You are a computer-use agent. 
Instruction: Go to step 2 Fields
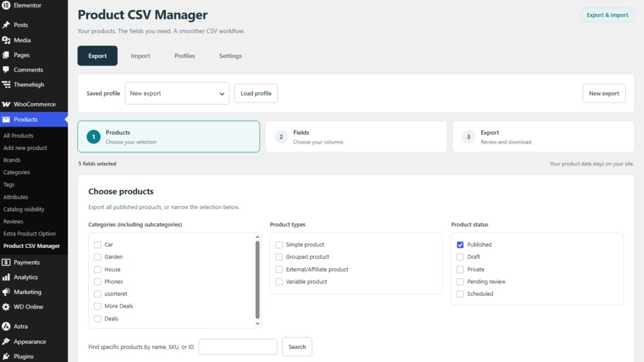pyautogui.click(x=356, y=137)
